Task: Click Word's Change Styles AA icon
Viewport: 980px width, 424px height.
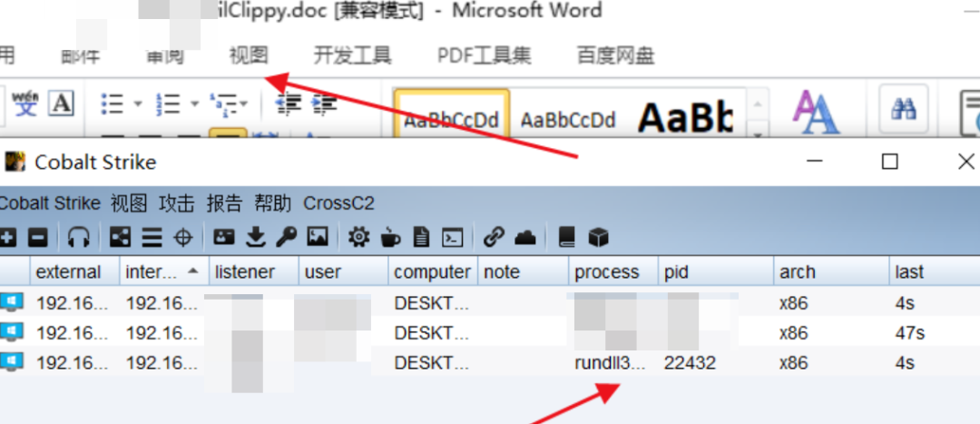Action: pos(816,113)
